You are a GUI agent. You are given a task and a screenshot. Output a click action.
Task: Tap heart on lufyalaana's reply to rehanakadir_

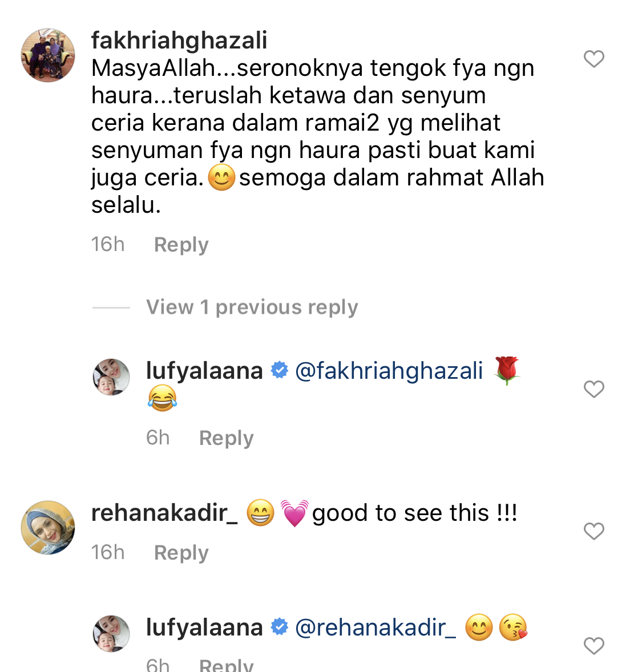tap(594, 646)
